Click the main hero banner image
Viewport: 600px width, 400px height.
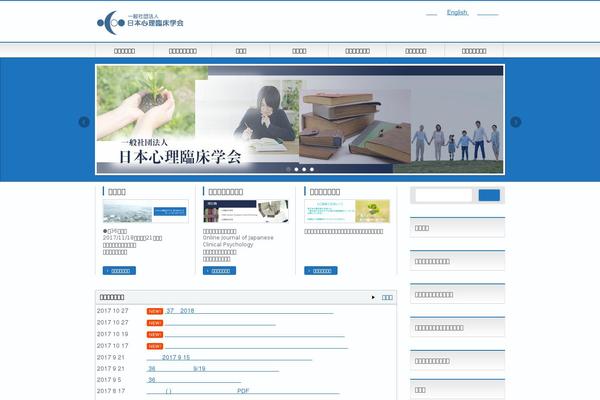[x=300, y=119]
